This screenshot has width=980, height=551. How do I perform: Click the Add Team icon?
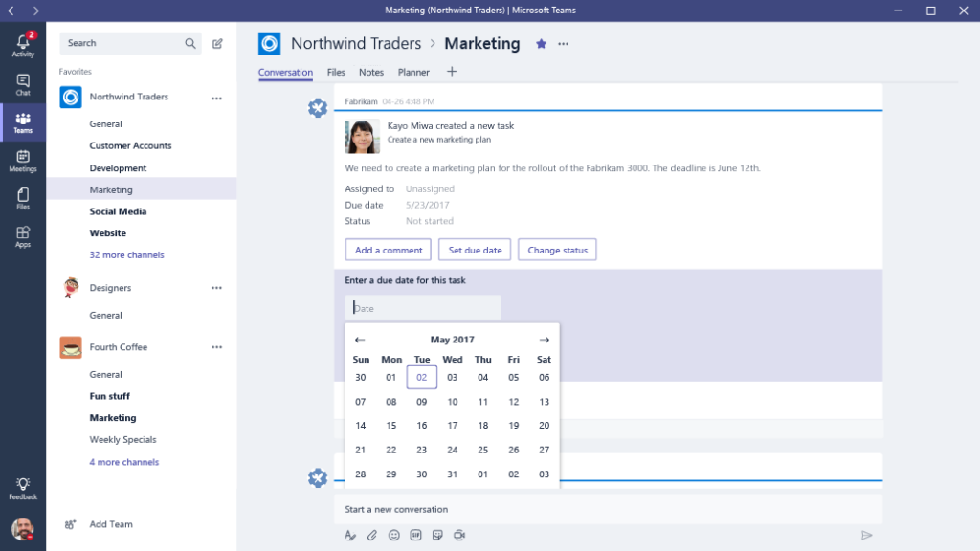tap(70, 525)
